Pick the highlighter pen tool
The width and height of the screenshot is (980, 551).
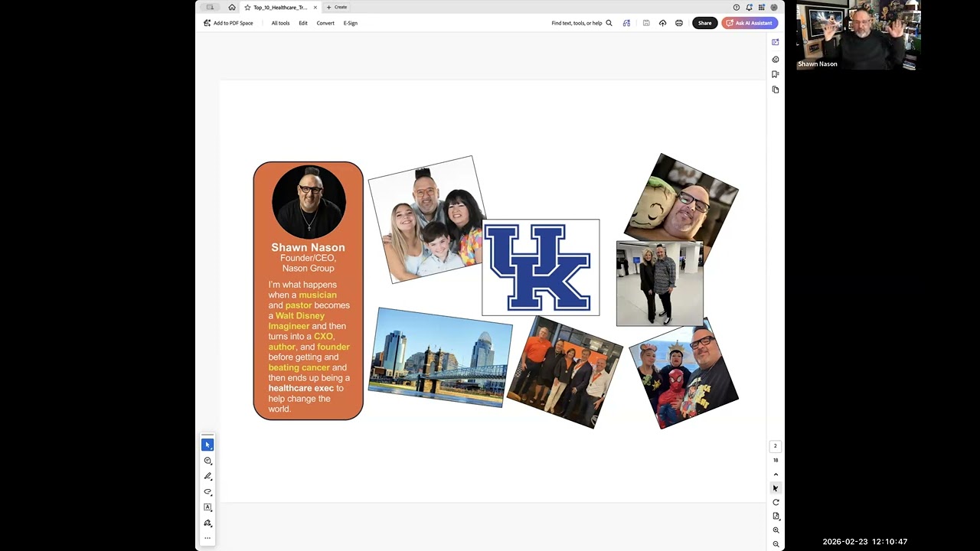[207, 476]
